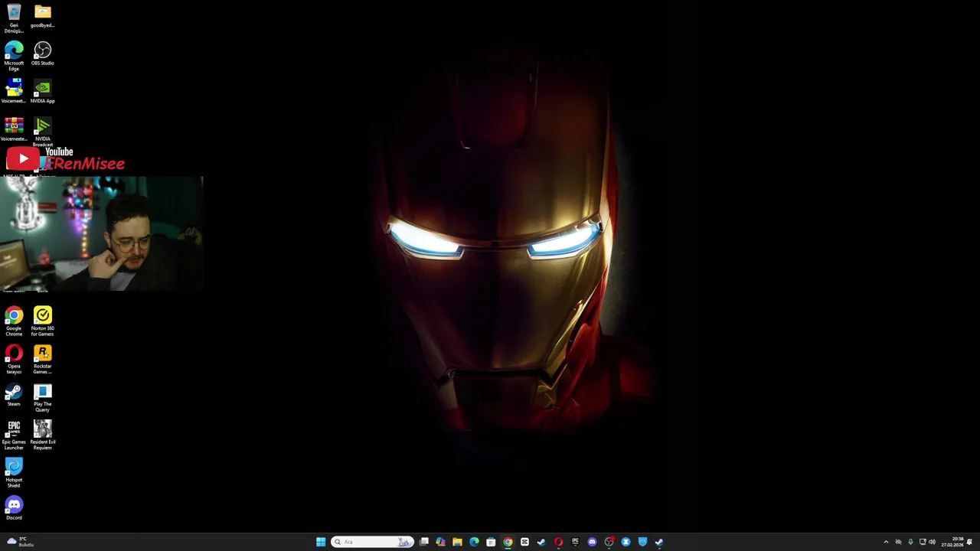
Task: Expand the hidden system tray icons chevron
Action: (886, 542)
